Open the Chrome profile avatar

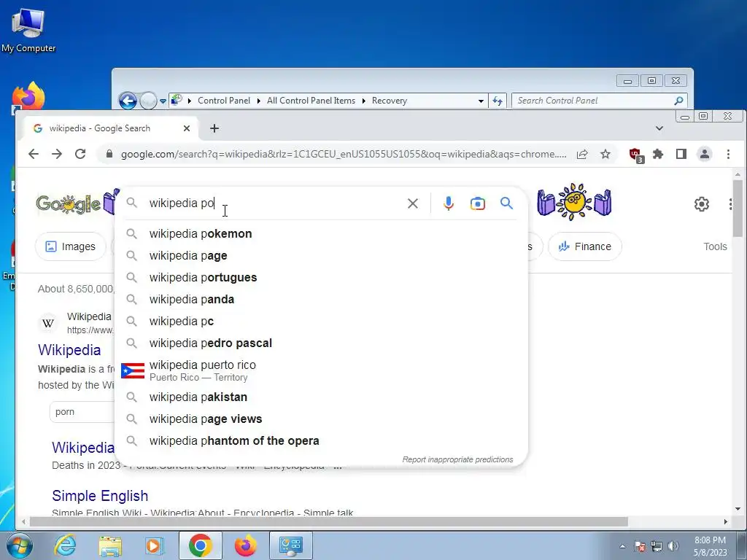pyautogui.click(x=705, y=154)
